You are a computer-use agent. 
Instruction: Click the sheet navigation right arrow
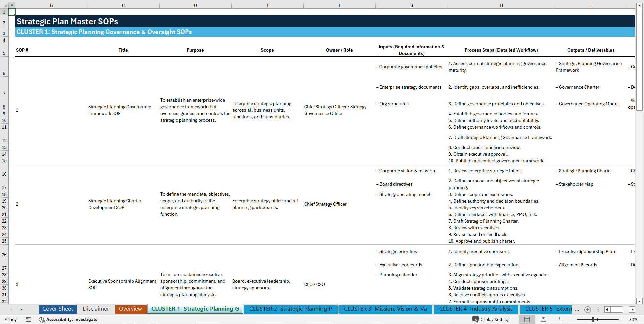point(21,309)
